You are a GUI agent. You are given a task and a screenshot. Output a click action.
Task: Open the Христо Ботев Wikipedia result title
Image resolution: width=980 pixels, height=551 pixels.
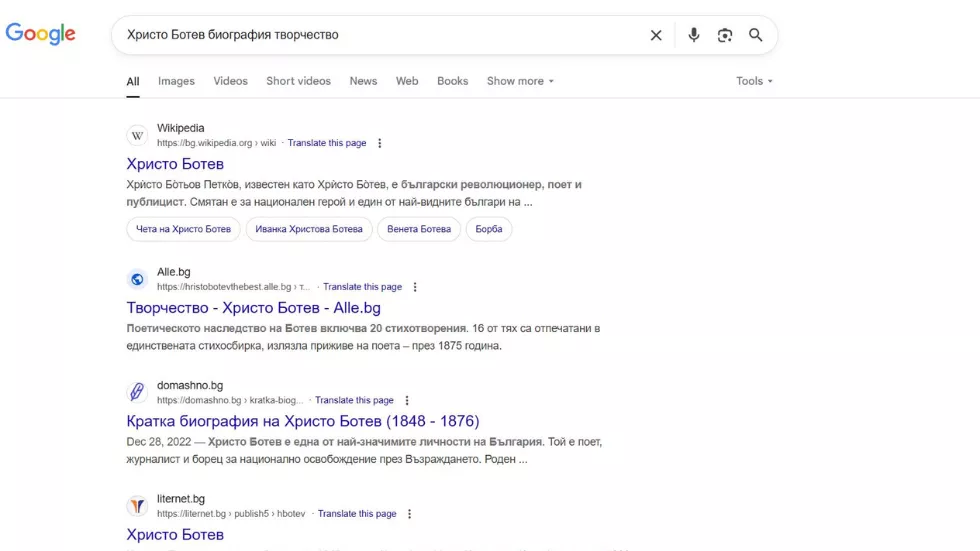pos(175,164)
